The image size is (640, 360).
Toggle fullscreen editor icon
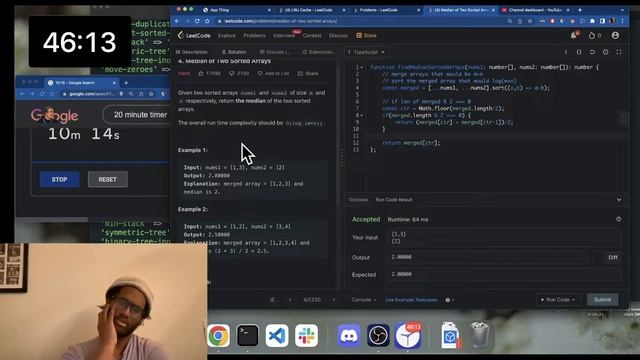pyautogui.click(x=619, y=52)
